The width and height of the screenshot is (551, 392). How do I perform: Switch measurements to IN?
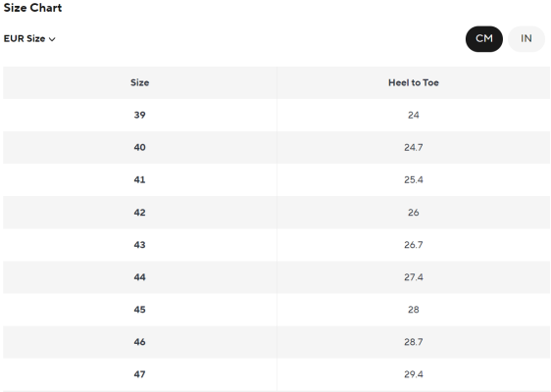[526, 38]
